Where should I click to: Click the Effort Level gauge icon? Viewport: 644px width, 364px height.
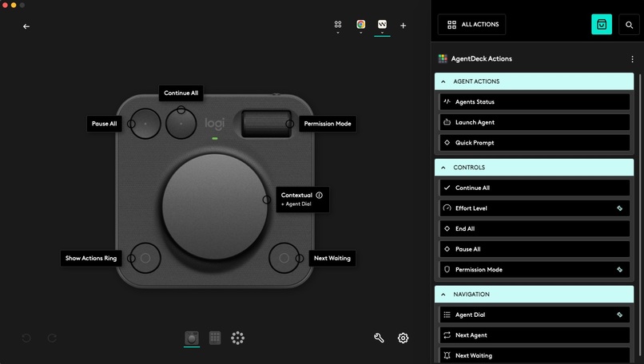(x=447, y=208)
